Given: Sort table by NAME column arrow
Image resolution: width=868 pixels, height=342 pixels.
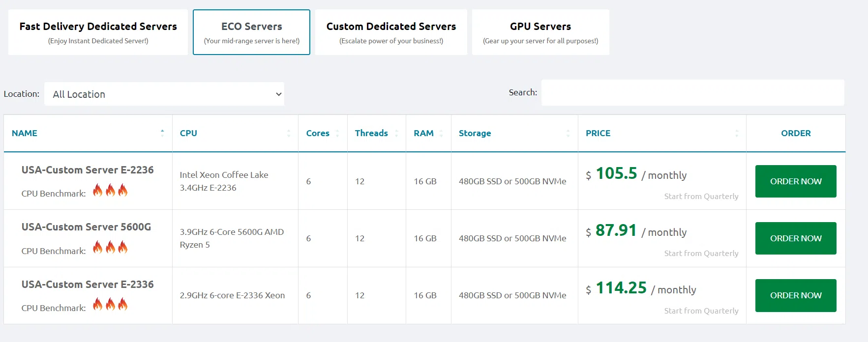Looking at the screenshot, I should tap(162, 133).
